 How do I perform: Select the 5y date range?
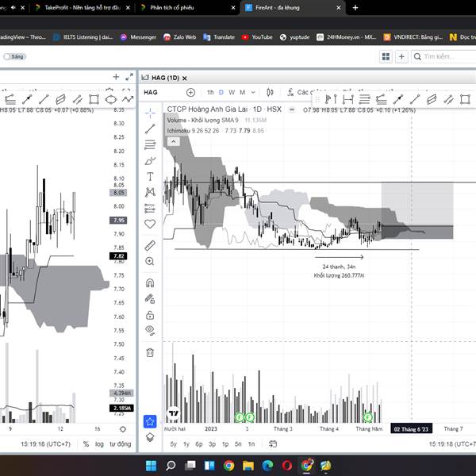click(173, 443)
